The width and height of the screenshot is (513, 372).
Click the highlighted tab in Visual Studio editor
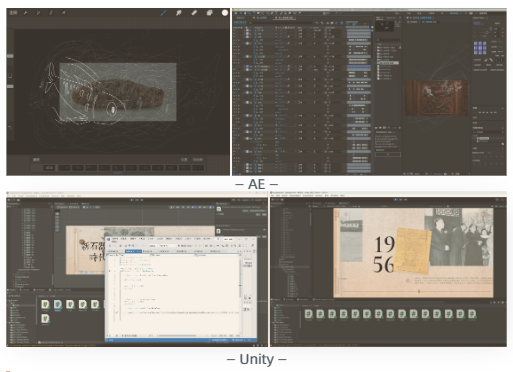coord(133,251)
